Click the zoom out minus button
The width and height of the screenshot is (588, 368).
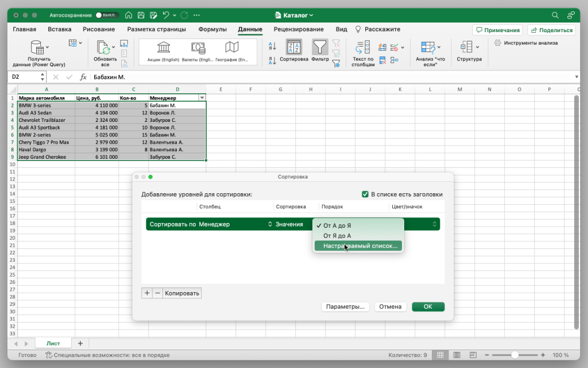tap(487, 355)
